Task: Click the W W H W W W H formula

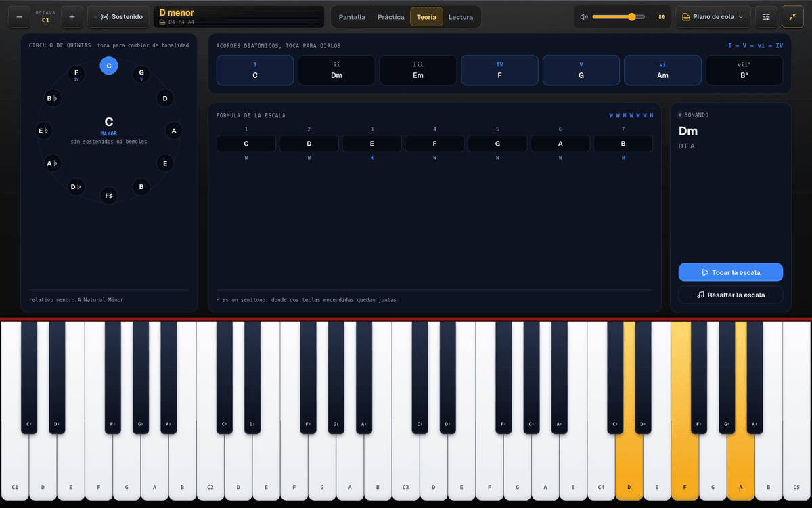Action: (x=631, y=116)
